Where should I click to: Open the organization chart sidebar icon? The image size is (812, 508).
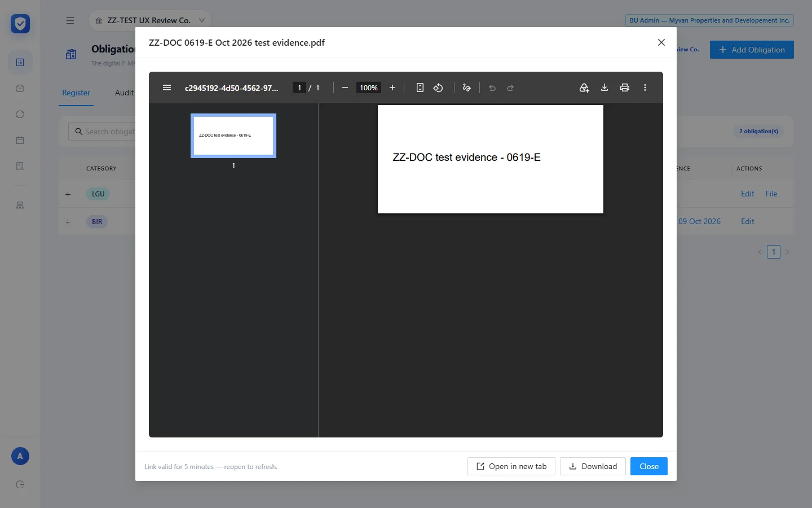click(20, 205)
